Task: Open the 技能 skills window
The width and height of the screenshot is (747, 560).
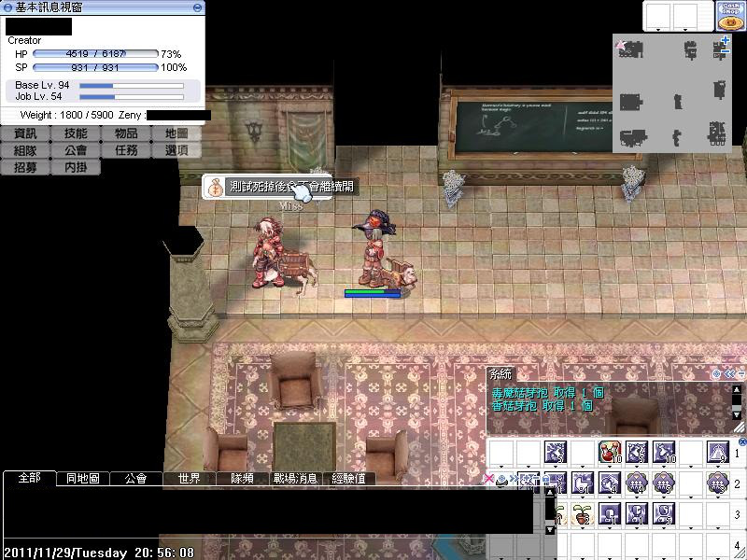Action: pyautogui.click(x=76, y=134)
